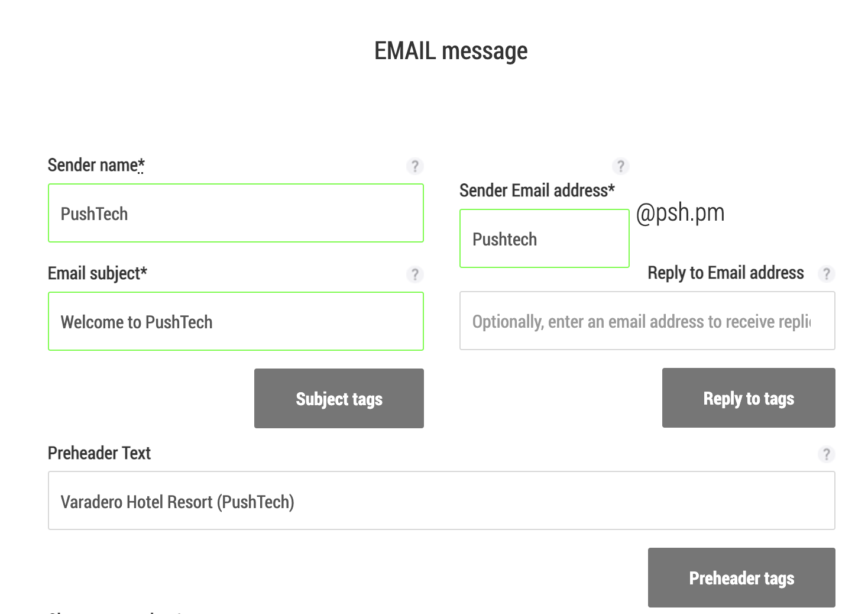Open the help icon next to Reply to Email address

[826, 274]
